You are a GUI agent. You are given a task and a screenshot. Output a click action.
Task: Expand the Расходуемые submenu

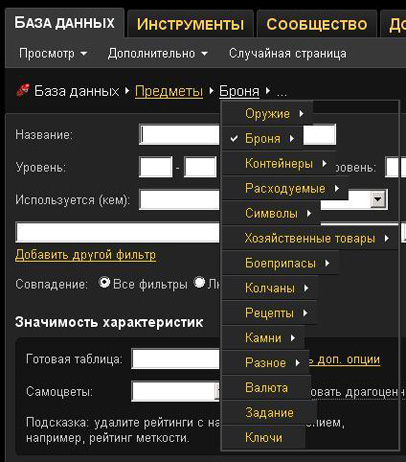[x=285, y=188]
